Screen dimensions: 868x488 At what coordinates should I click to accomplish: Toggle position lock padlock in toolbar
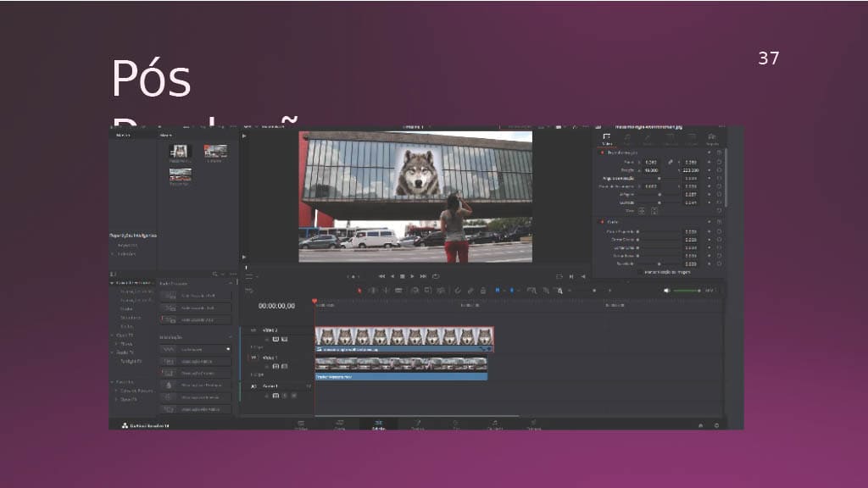pos(483,291)
